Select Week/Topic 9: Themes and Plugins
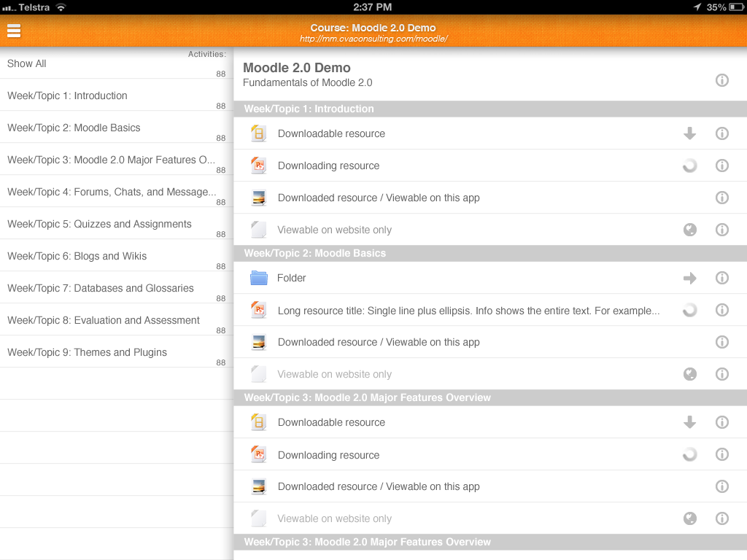The image size is (747, 560). point(116,352)
